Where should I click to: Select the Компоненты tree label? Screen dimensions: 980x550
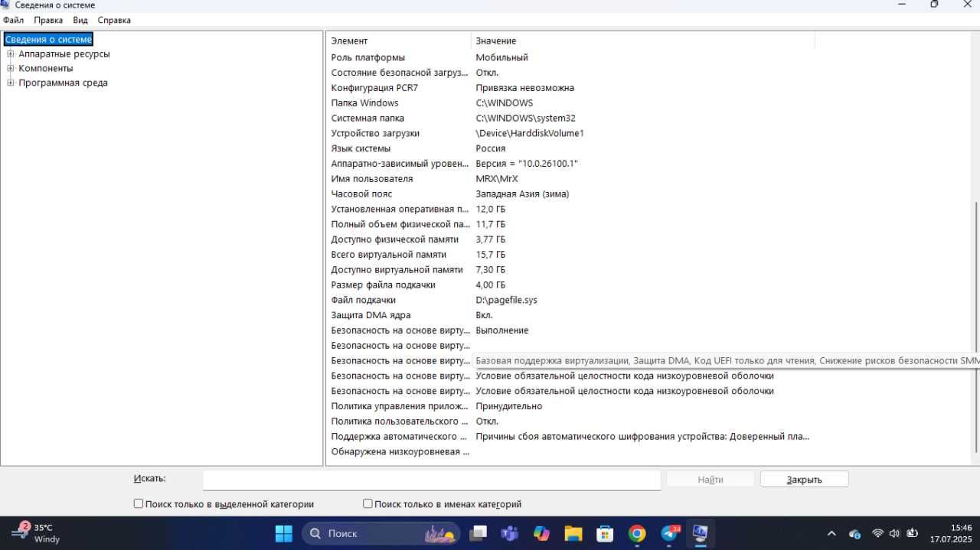(x=46, y=68)
